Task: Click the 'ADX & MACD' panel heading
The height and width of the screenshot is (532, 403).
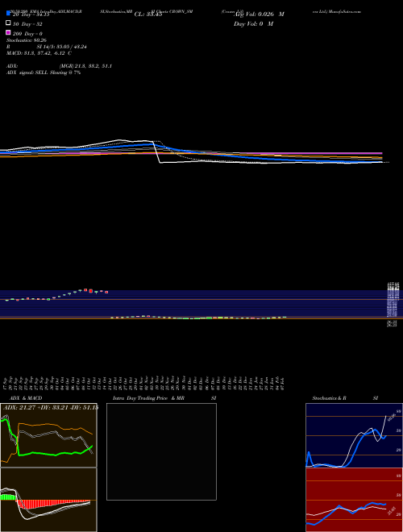Action: point(26,398)
